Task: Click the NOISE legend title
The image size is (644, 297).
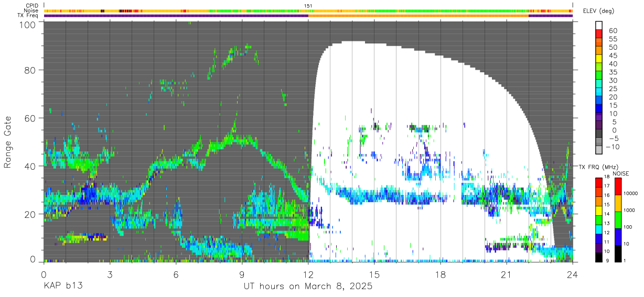Action: [621, 173]
